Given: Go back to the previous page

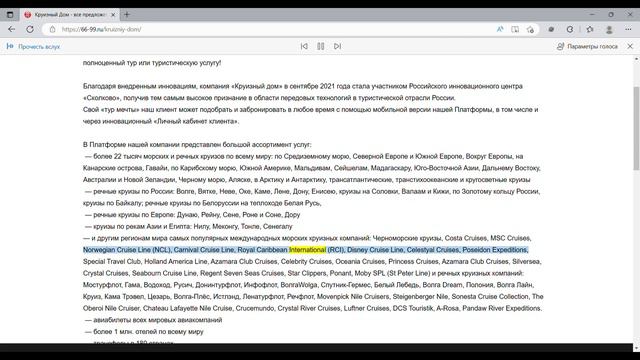Looking at the screenshot, I should click(11, 29).
